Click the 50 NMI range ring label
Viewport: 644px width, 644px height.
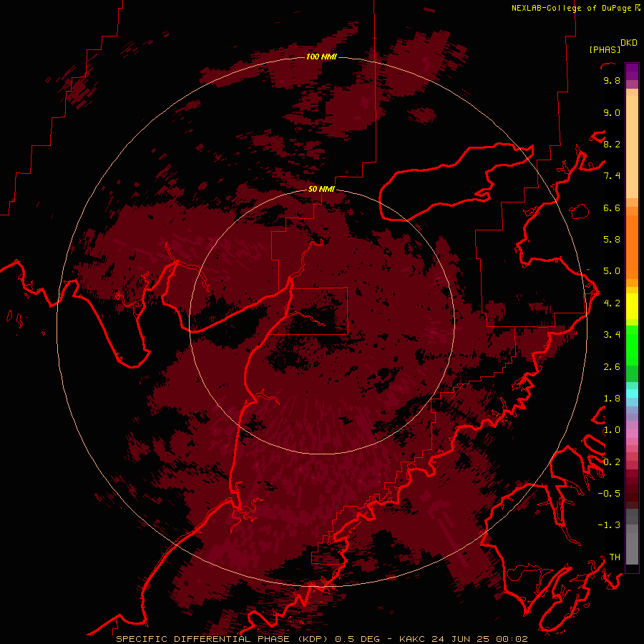tap(321, 189)
